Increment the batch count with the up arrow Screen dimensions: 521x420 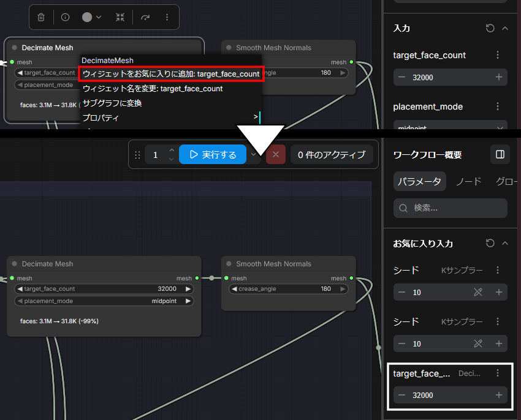172,151
